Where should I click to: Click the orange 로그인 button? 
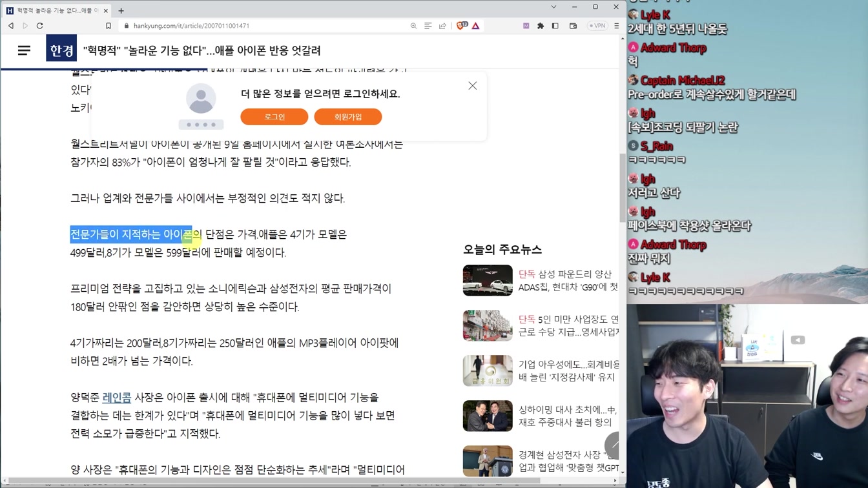(x=274, y=117)
